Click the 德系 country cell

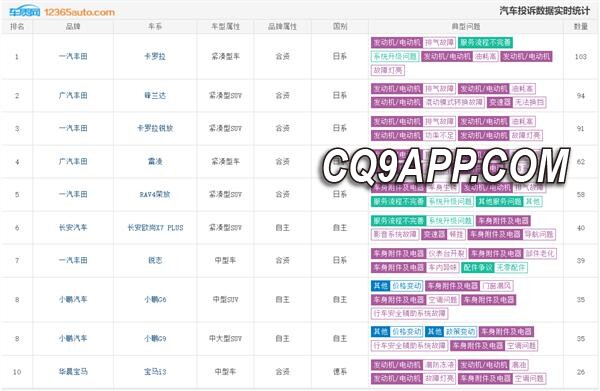tap(340, 371)
